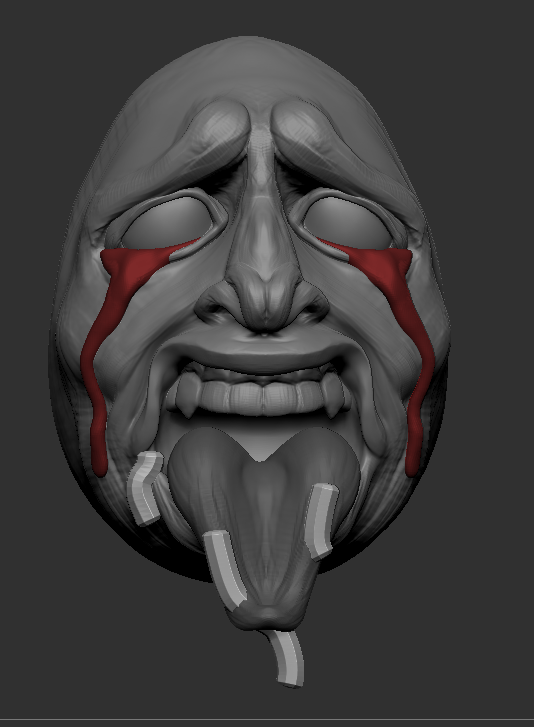534x727 pixels.
Task: Select the white strip left of tongue
Action: [145, 488]
